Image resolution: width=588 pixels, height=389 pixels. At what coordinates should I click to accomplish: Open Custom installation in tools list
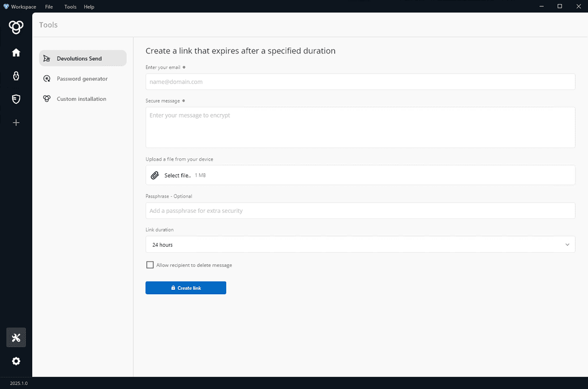coord(82,99)
